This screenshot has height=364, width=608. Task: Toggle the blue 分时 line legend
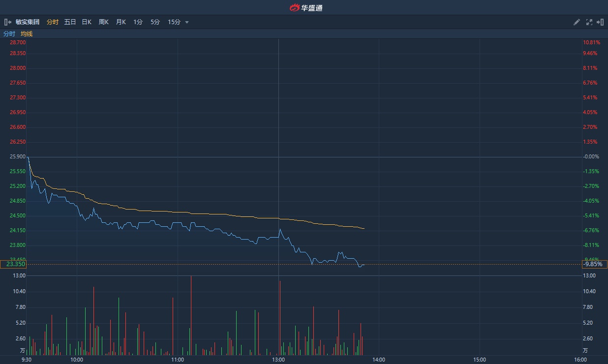pyautogui.click(x=9, y=34)
